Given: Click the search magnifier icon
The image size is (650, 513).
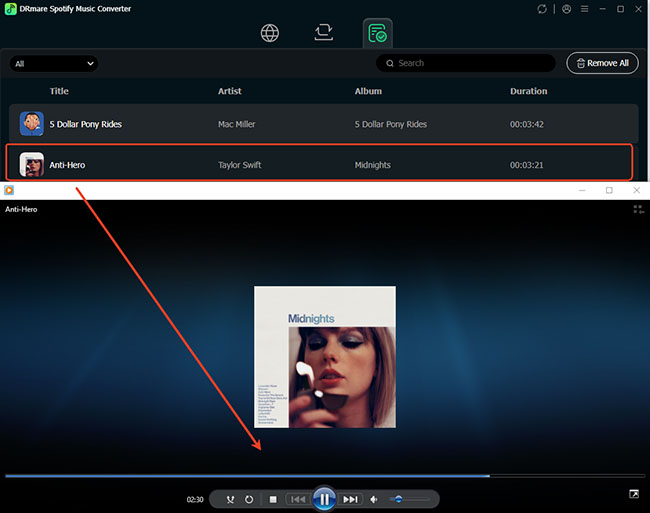Looking at the screenshot, I should (390, 63).
